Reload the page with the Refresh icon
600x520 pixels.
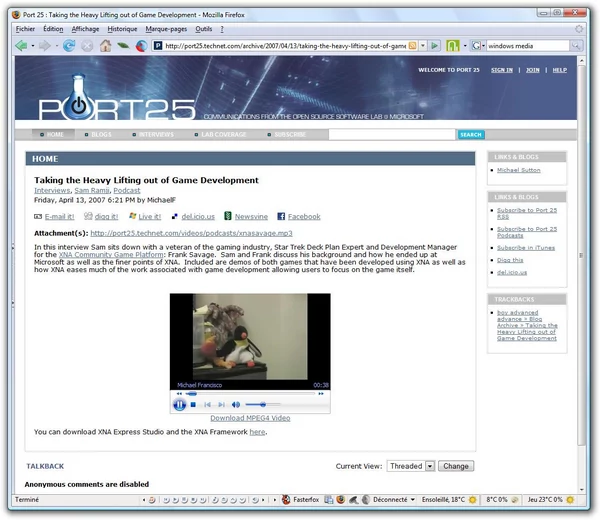pyautogui.click(x=69, y=46)
